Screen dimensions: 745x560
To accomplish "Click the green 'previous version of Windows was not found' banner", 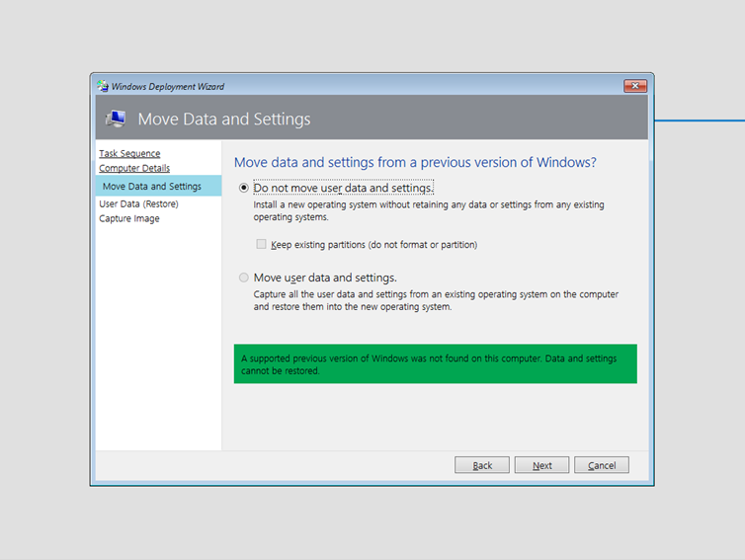I will (435, 363).
